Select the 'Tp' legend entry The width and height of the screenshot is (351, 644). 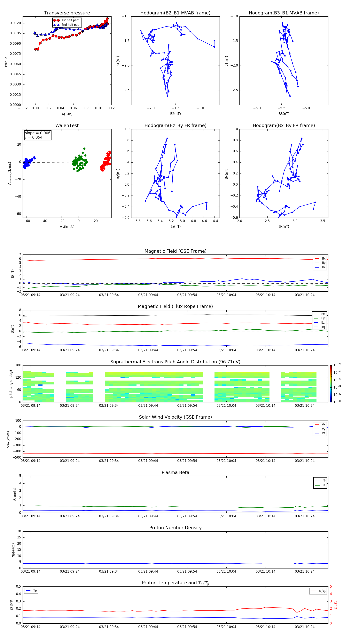(31, 591)
